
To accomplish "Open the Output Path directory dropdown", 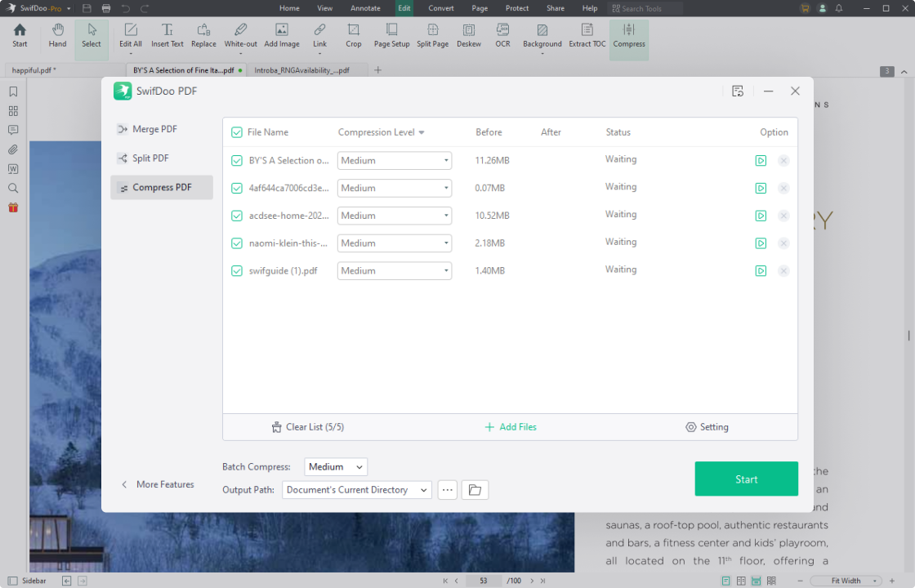I will click(356, 490).
